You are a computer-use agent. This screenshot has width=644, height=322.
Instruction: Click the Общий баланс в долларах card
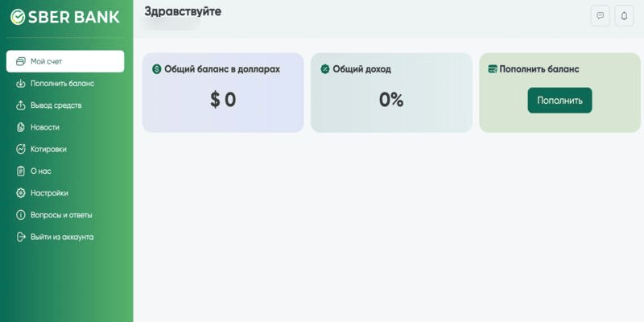(x=223, y=93)
